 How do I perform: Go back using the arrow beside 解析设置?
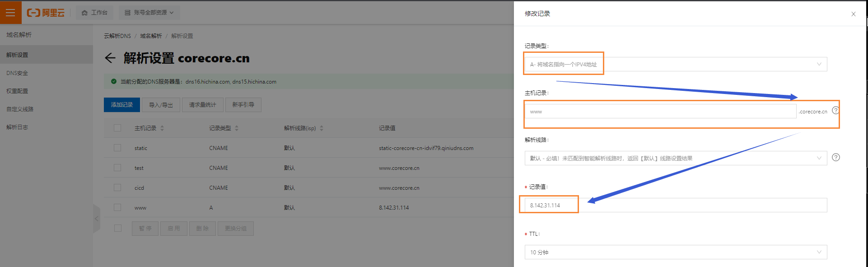click(x=110, y=58)
